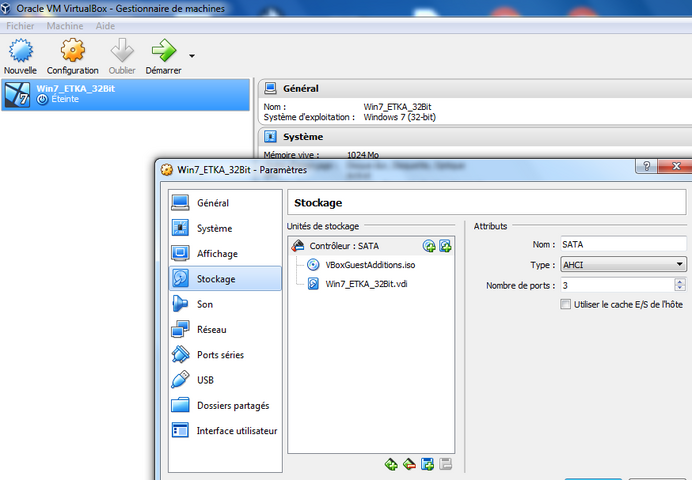Open the Fichier menu
This screenshot has width=692, height=480.
pyautogui.click(x=20, y=26)
